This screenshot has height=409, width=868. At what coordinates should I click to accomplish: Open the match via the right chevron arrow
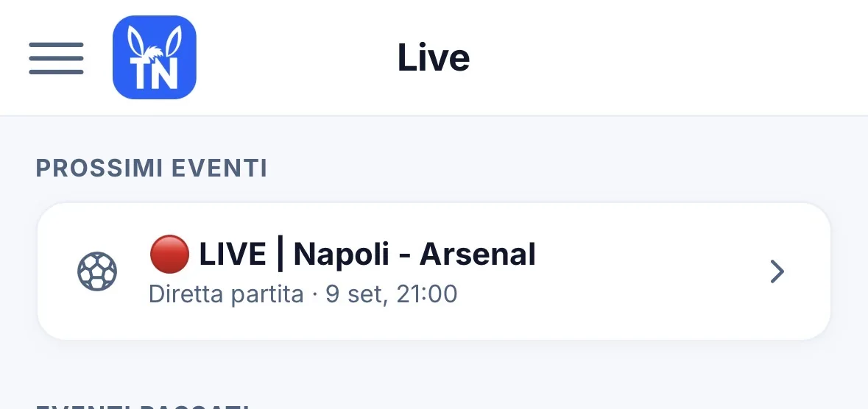click(x=777, y=271)
